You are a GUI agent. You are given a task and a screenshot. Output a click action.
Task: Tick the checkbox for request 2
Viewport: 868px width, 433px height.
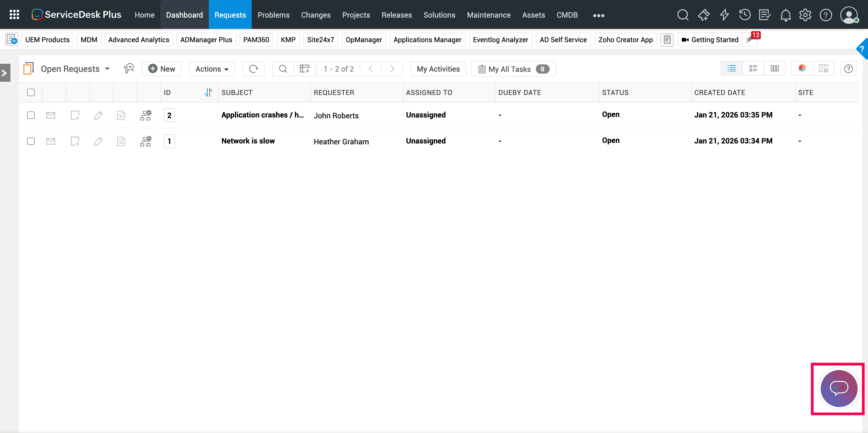pyautogui.click(x=31, y=115)
